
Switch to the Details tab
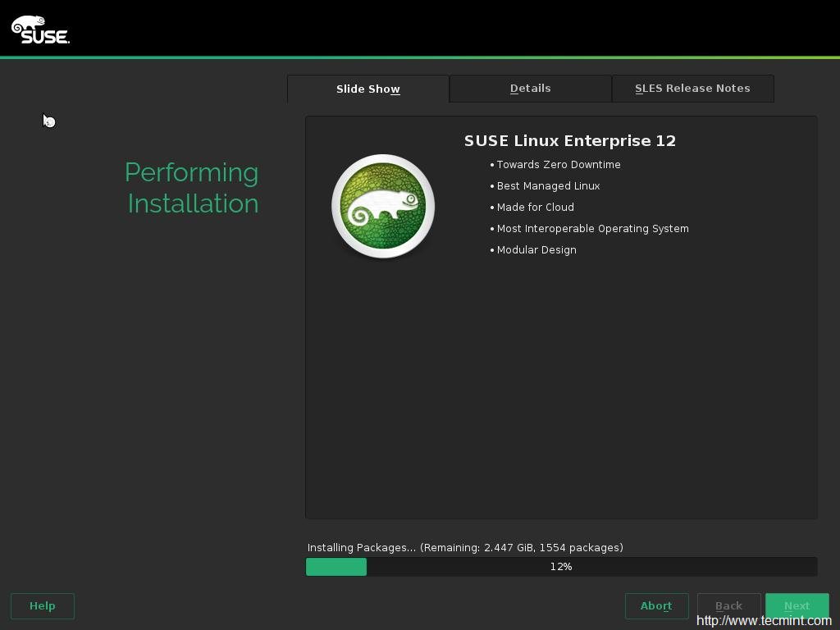click(530, 89)
